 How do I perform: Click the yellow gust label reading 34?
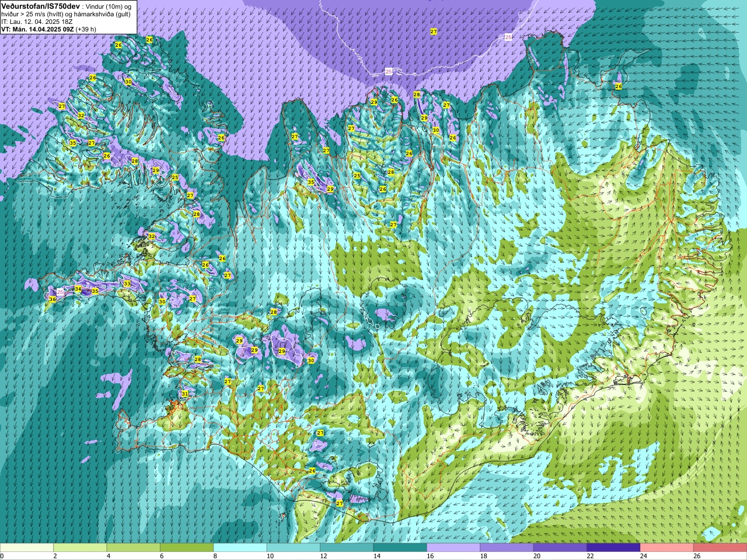[78, 289]
